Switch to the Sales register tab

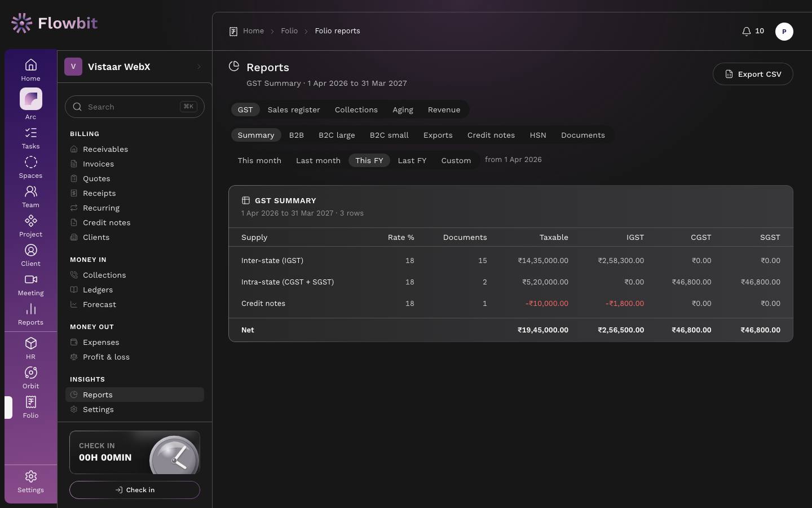(294, 110)
